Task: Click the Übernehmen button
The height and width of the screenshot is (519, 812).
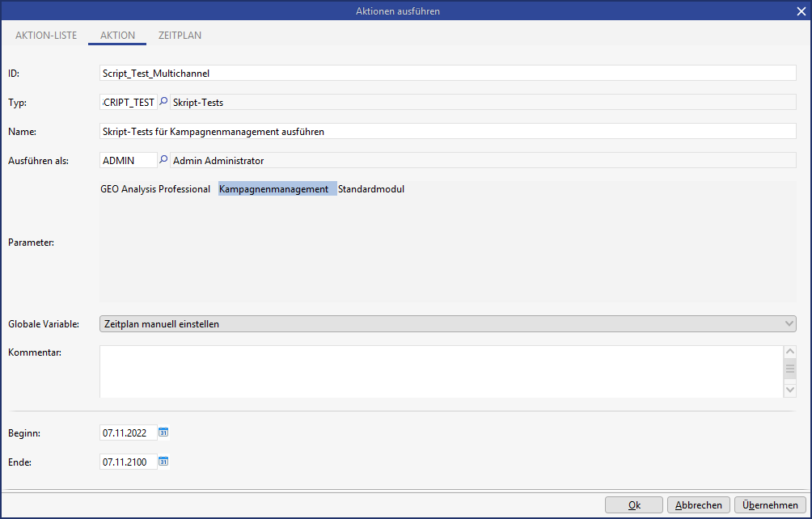Action: coord(770,504)
